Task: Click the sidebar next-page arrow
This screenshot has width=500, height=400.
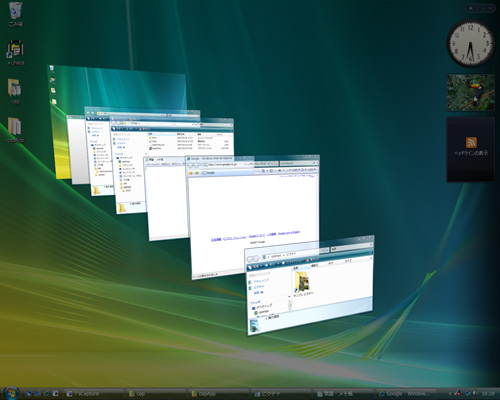Action: [x=491, y=8]
